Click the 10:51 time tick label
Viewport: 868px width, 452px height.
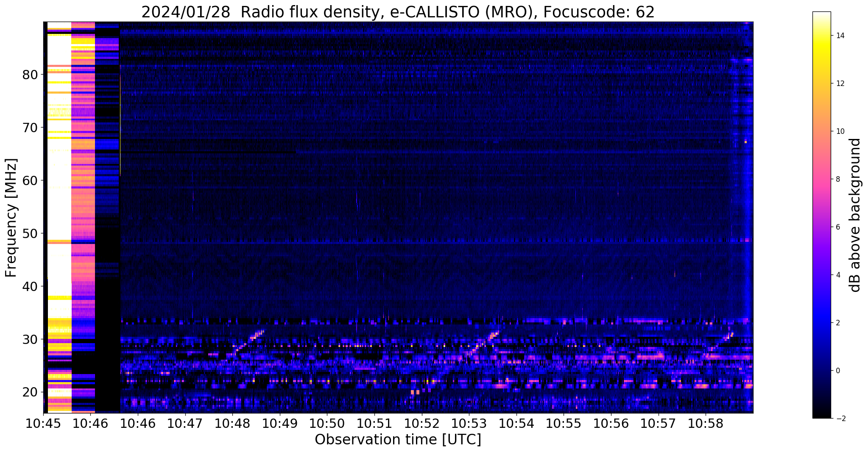pyautogui.click(x=374, y=424)
